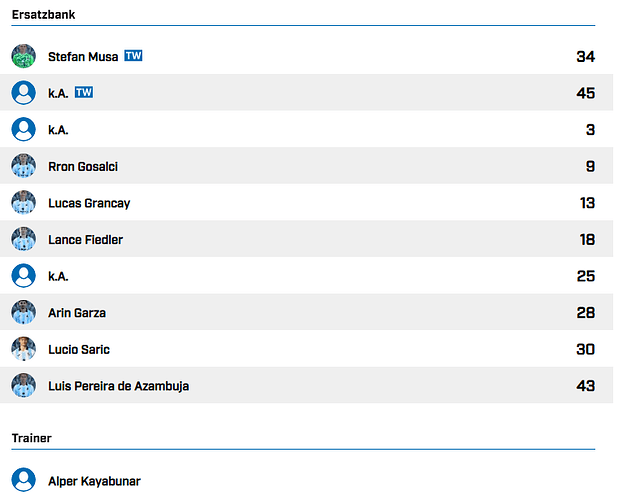Open Rron Gosalci's player photo
This screenshot has height=500, width=622.
(23, 165)
